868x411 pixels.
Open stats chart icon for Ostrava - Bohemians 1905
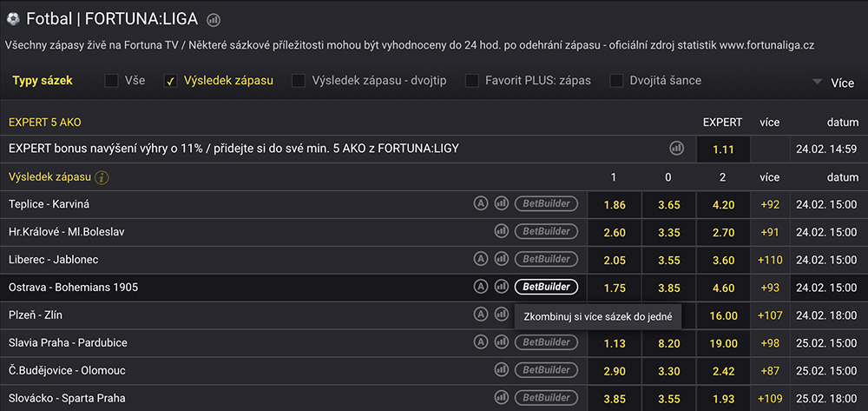[x=502, y=287]
